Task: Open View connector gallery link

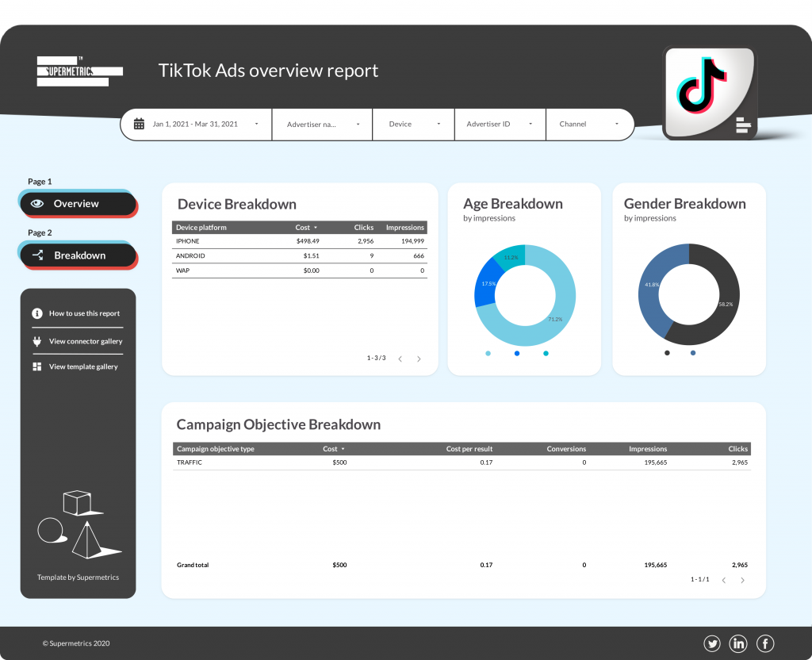Action: tap(86, 341)
